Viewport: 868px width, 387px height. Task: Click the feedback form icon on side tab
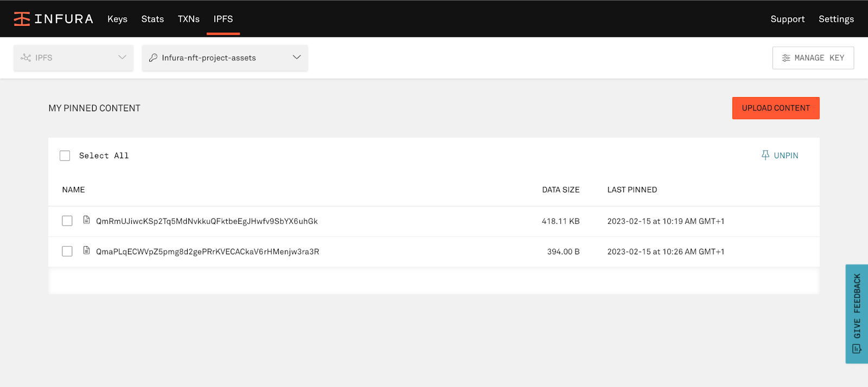click(x=857, y=349)
